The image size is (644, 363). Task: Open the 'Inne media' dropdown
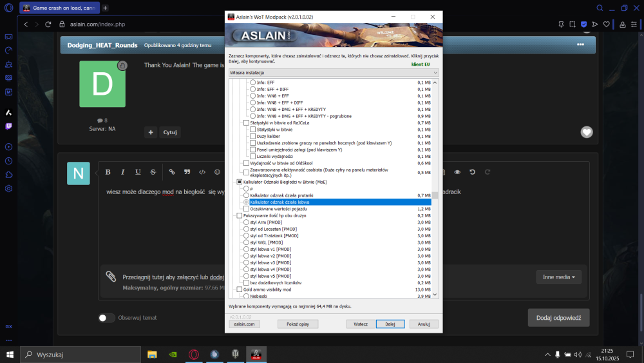tap(558, 277)
